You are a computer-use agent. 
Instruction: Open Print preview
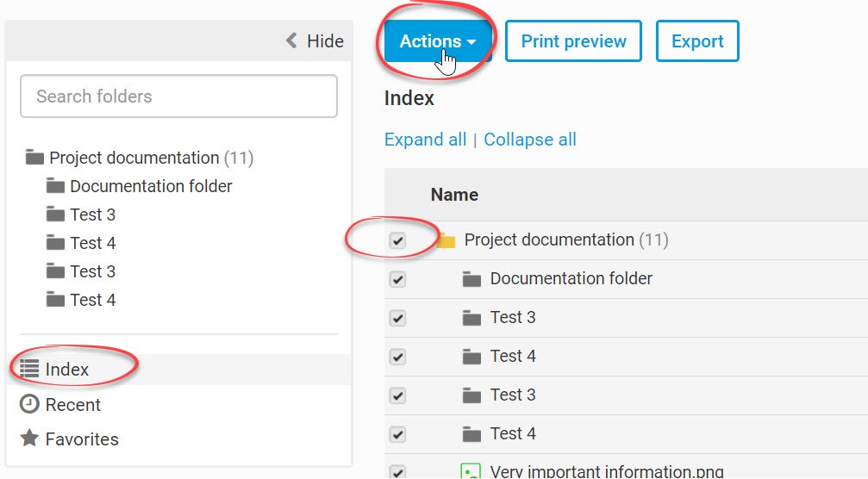point(573,41)
